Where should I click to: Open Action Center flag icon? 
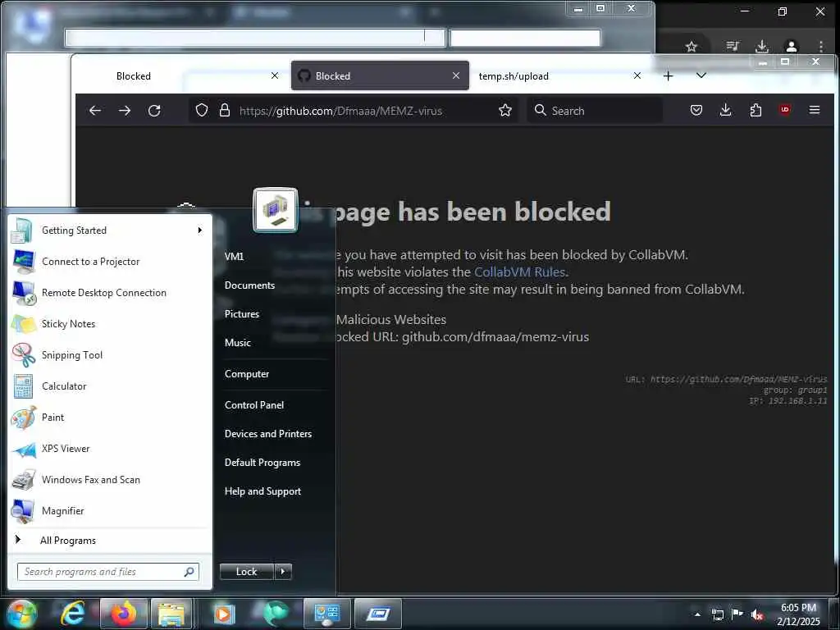tap(737, 614)
